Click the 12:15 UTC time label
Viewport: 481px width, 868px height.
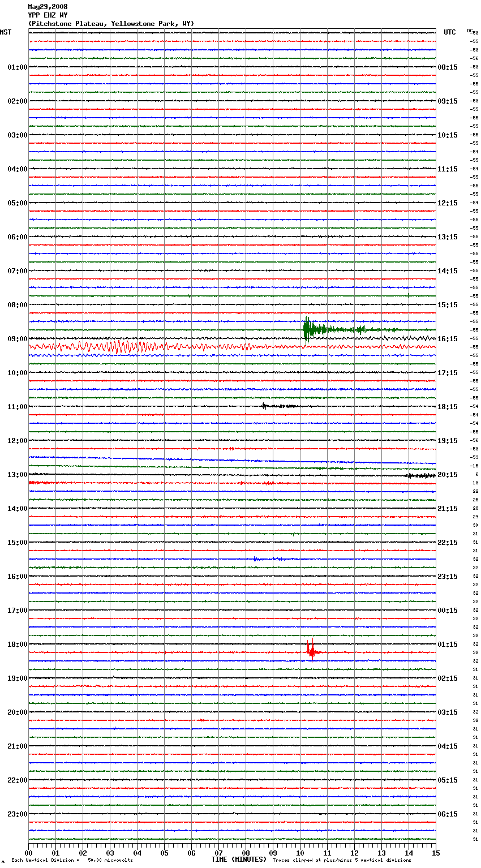click(x=448, y=203)
